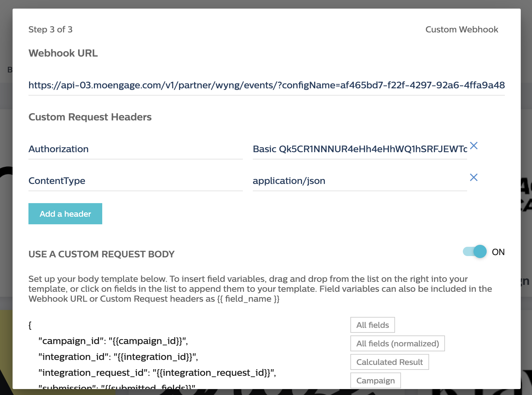Edit the application/json header value field

[360, 181]
